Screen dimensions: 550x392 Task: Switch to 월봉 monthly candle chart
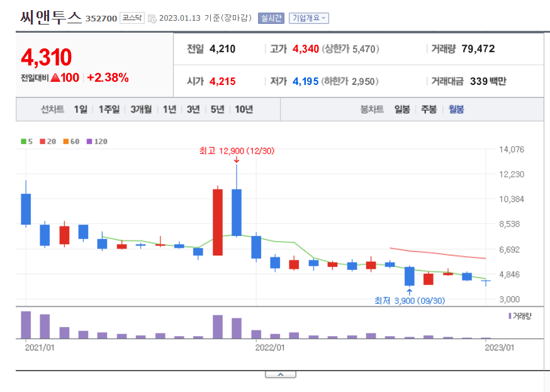(456, 109)
